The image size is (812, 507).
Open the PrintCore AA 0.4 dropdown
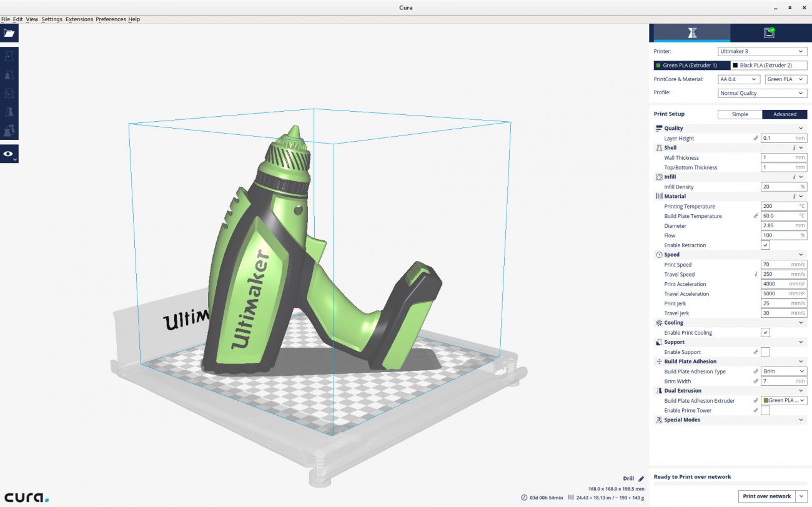(740, 79)
